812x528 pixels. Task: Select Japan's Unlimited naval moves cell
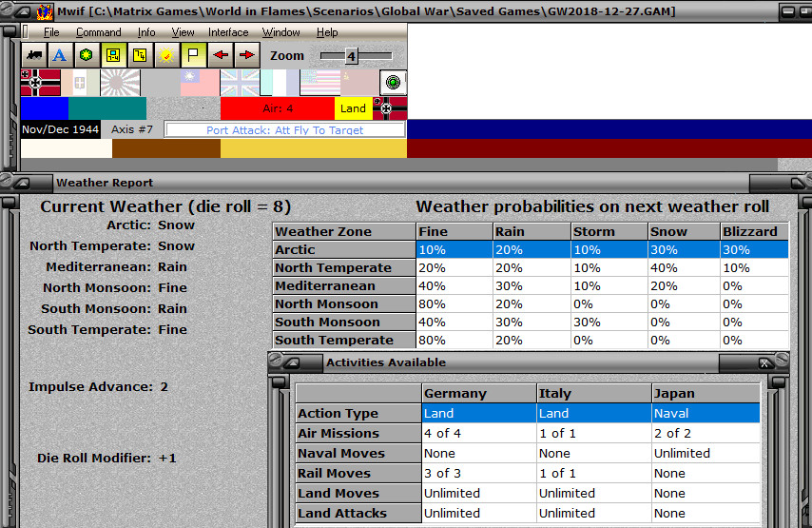[706, 454]
